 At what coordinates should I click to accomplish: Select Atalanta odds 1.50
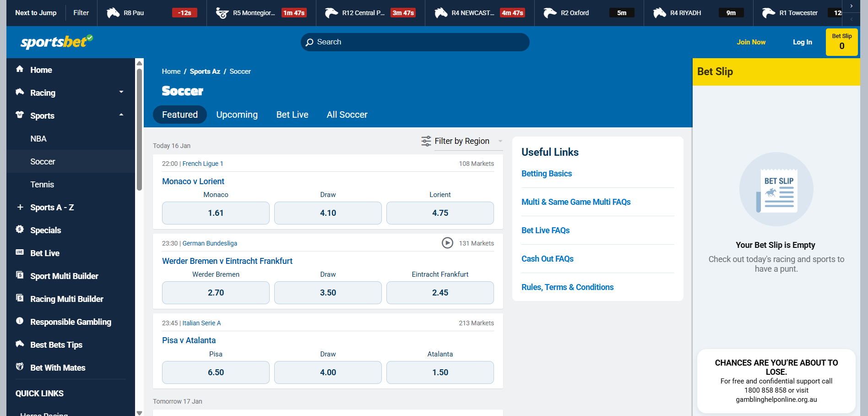(x=440, y=372)
